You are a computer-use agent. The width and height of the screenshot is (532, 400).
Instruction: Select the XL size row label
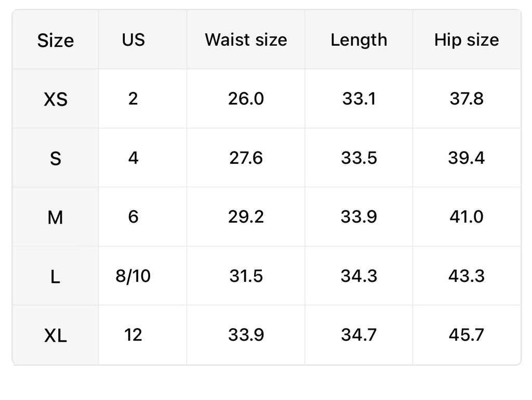(x=56, y=336)
